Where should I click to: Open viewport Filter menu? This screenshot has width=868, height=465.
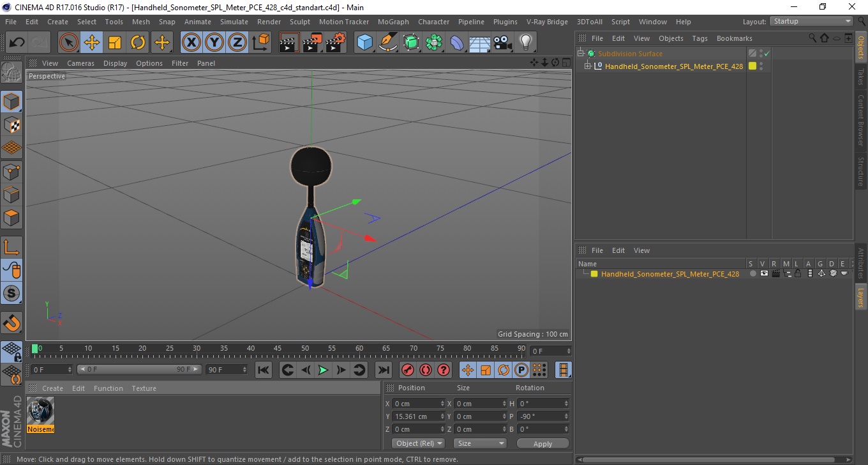tap(180, 63)
